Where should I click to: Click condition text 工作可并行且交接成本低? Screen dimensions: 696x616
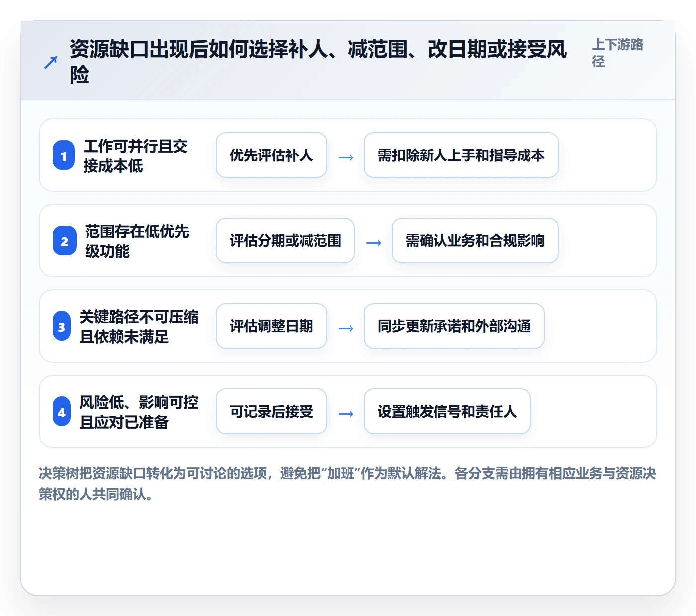click(x=136, y=155)
